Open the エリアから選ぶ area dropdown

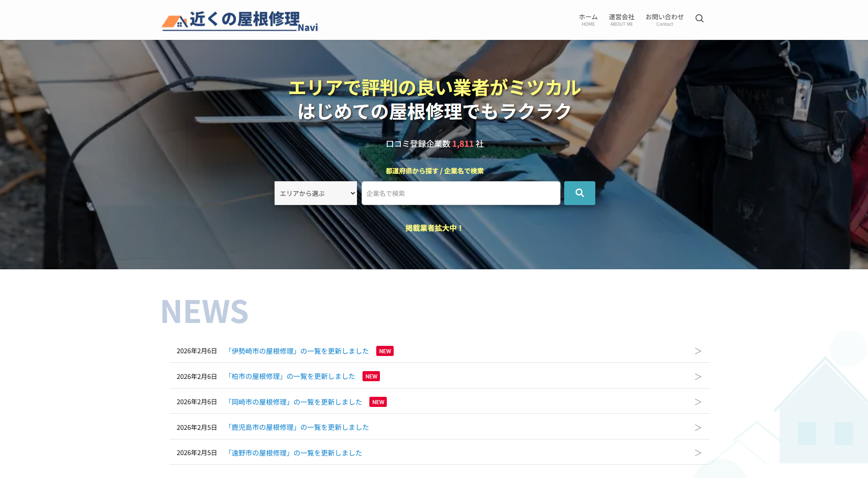coord(315,193)
